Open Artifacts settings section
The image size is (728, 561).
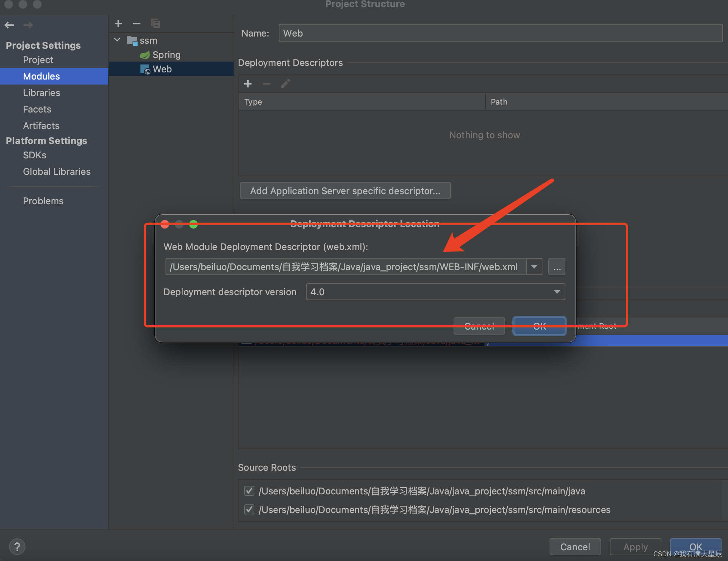(x=41, y=126)
